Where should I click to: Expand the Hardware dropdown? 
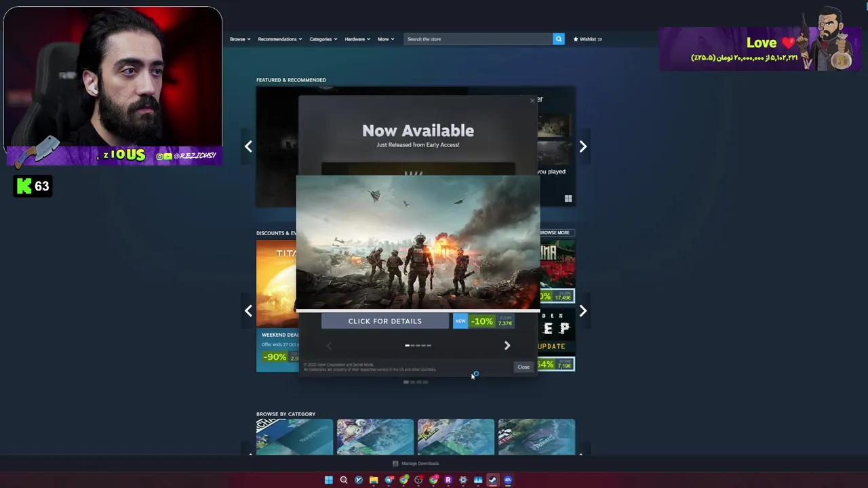point(357,39)
